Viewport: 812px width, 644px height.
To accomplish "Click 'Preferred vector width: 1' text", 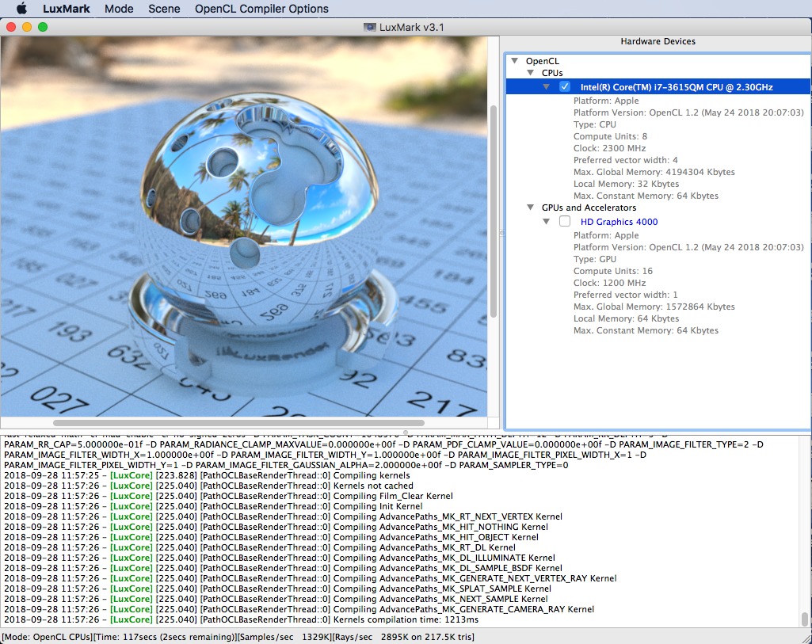I will tap(626, 295).
